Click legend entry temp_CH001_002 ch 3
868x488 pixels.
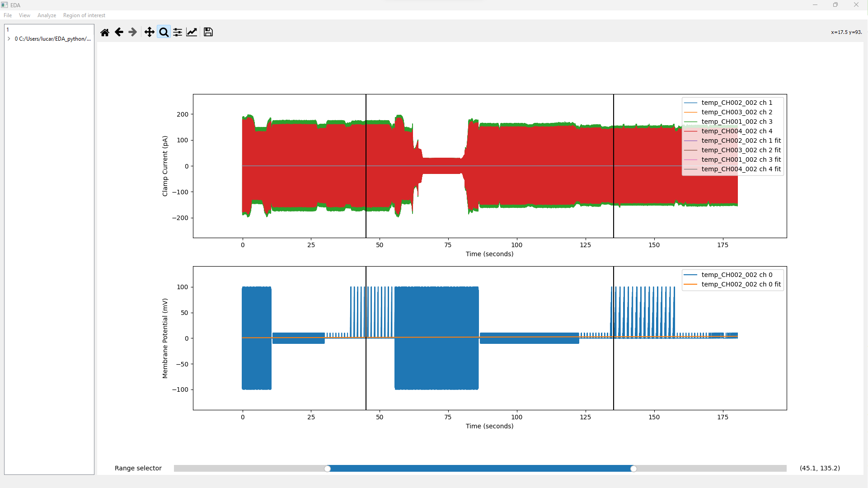(732, 122)
